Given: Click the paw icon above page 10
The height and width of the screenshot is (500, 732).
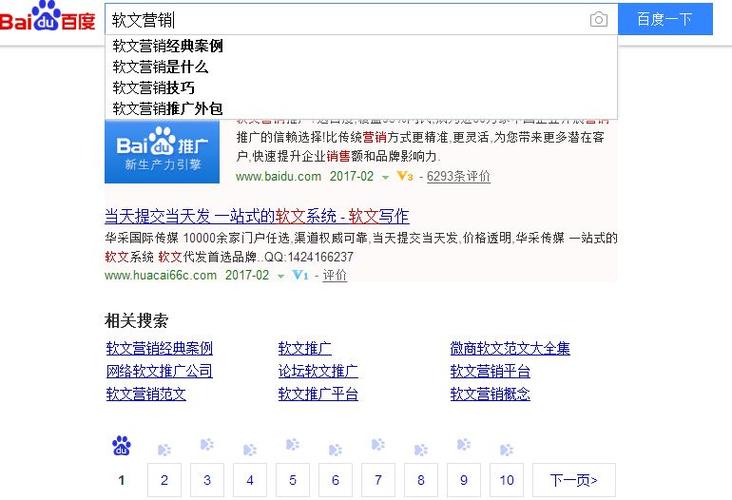Looking at the screenshot, I should (x=507, y=450).
